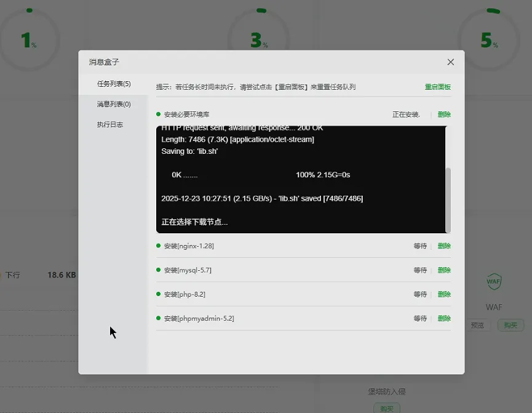
Task: Click the 重启面板 link
Action: click(437, 87)
